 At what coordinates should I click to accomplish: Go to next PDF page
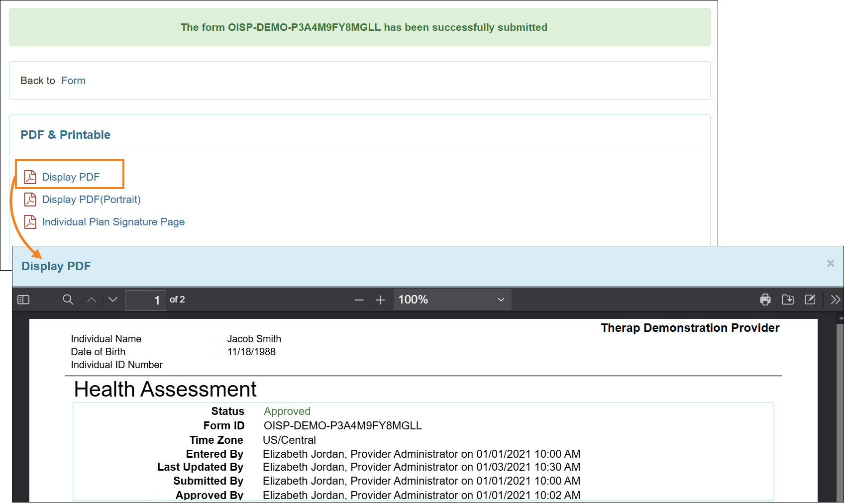[x=113, y=300]
